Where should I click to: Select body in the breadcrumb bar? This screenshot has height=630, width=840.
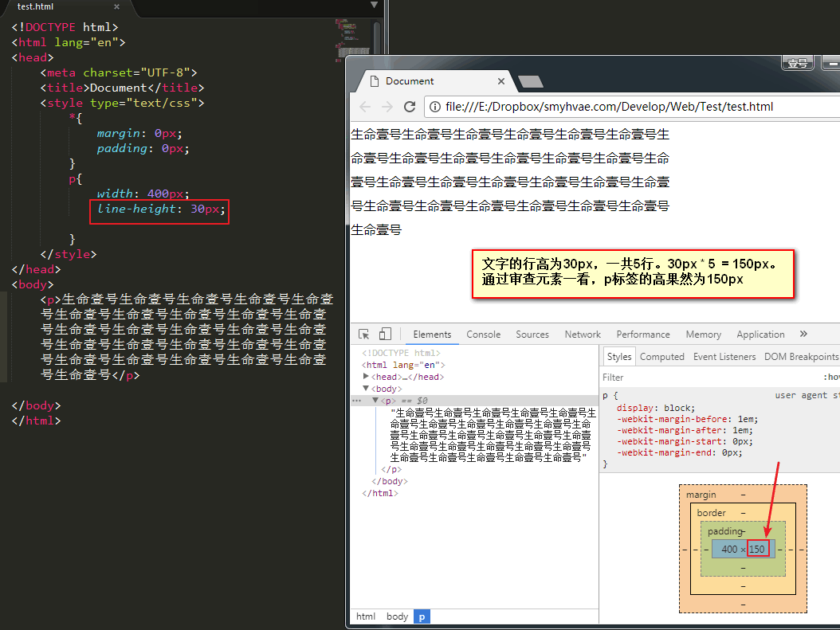pos(397,616)
